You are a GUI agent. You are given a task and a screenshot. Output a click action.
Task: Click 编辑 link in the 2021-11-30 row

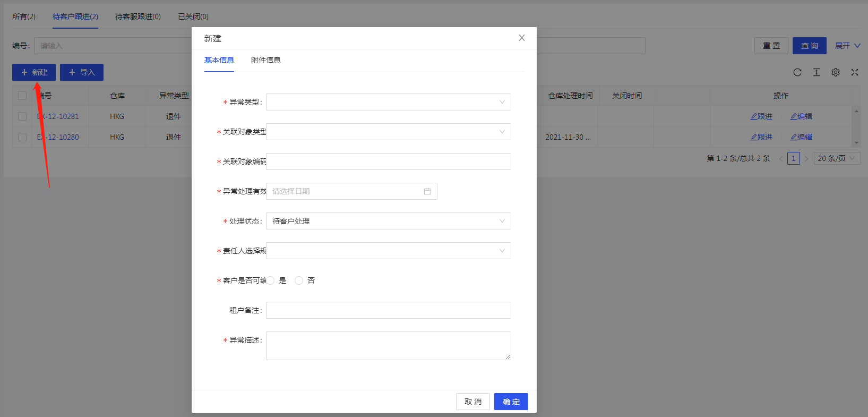click(x=801, y=137)
